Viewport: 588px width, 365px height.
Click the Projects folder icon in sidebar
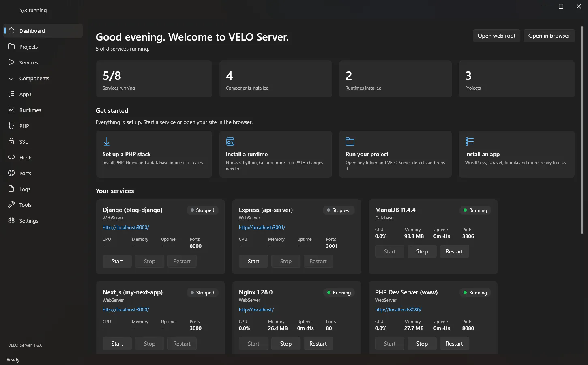point(11,47)
